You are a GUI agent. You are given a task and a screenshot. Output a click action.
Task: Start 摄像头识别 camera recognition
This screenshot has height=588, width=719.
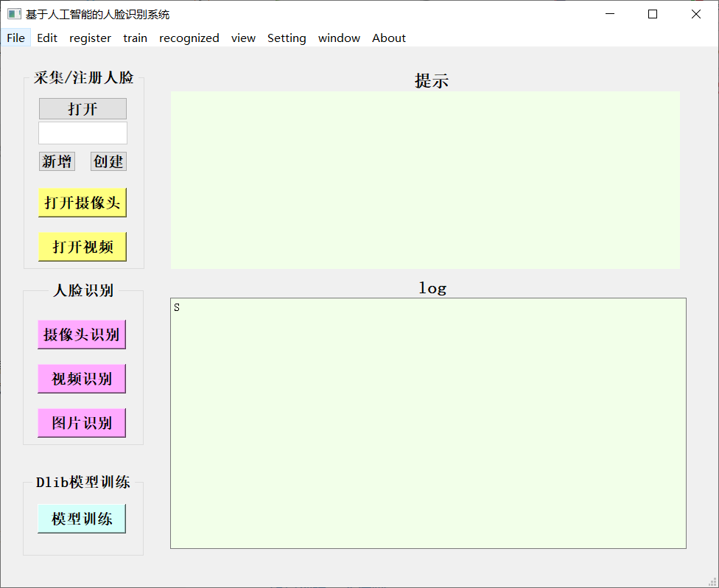82,335
